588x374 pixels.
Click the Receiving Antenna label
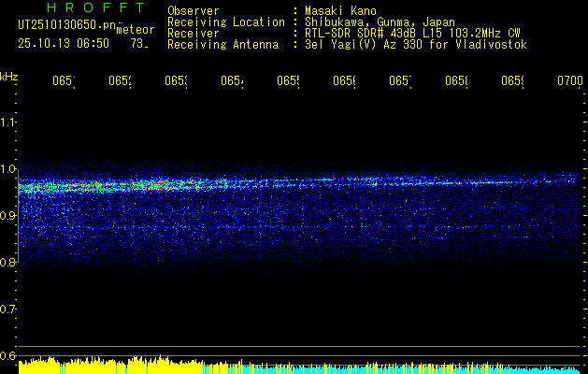point(222,45)
